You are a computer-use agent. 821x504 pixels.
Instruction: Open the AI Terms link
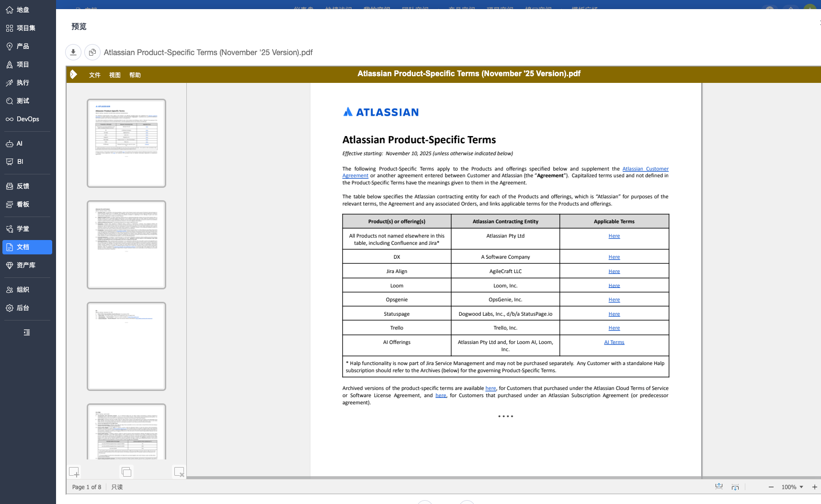[x=614, y=342]
